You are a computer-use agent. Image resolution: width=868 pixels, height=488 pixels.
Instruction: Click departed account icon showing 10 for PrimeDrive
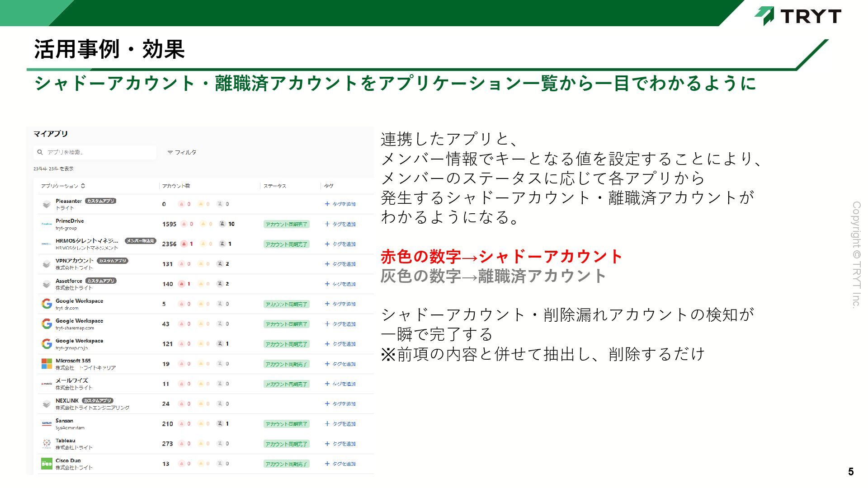click(x=222, y=224)
